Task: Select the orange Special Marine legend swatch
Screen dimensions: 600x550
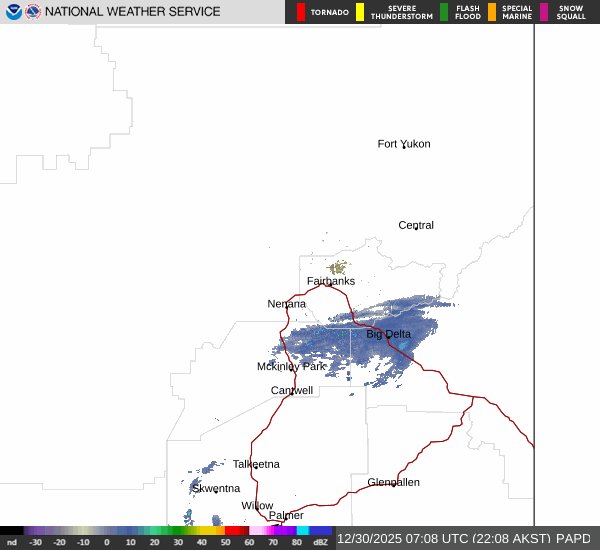Action: pos(492,12)
